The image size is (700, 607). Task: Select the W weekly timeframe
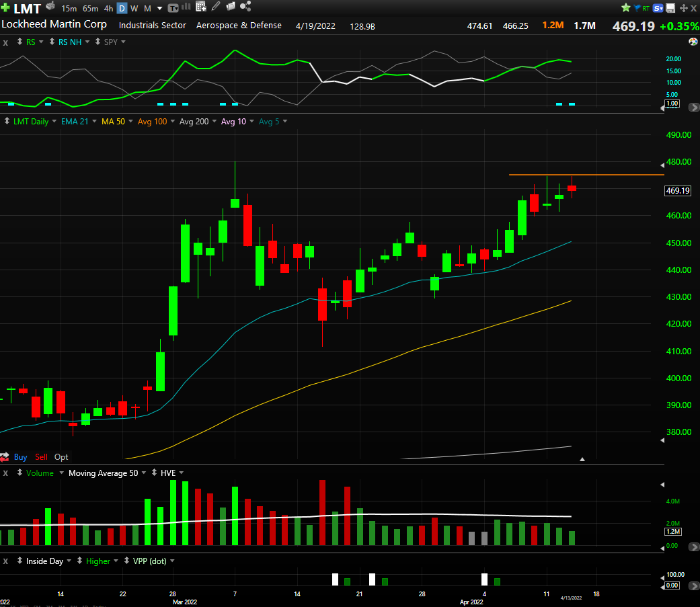[134, 9]
